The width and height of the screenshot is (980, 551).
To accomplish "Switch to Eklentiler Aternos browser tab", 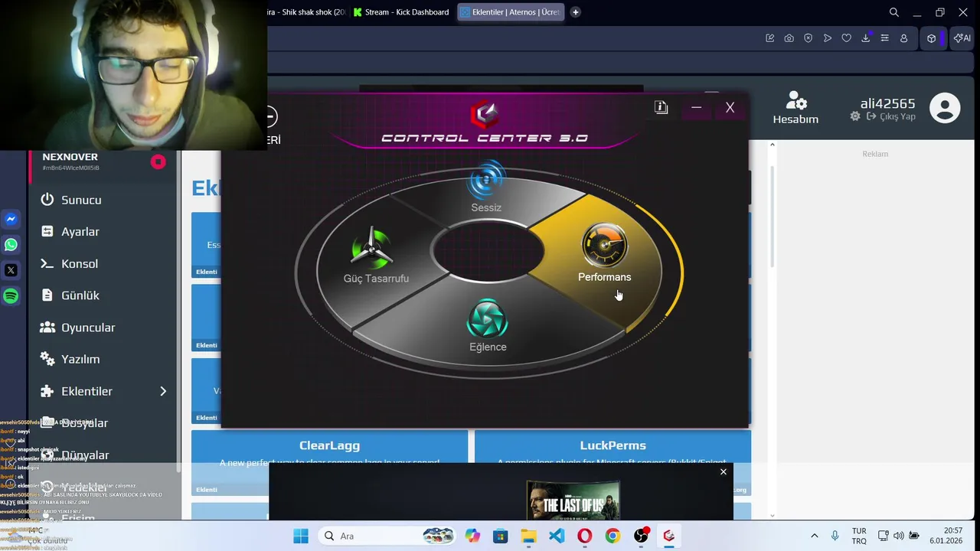I will tap(510, 12).
